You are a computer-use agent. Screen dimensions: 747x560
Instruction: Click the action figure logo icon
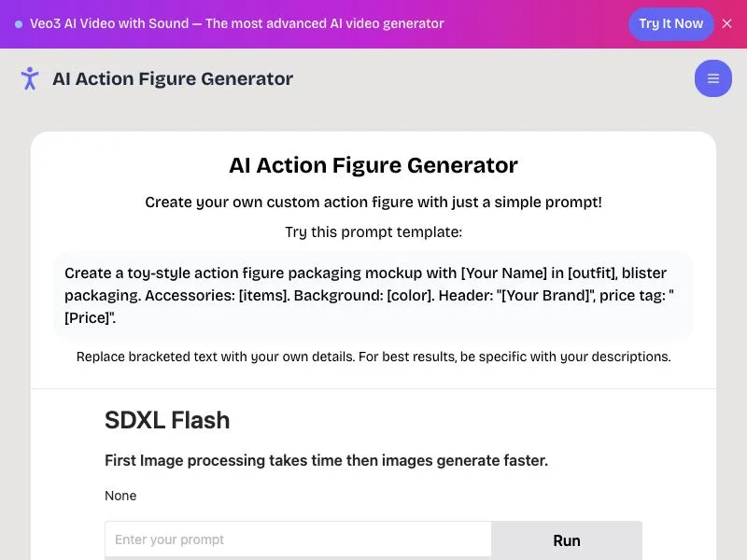[30, 78]
